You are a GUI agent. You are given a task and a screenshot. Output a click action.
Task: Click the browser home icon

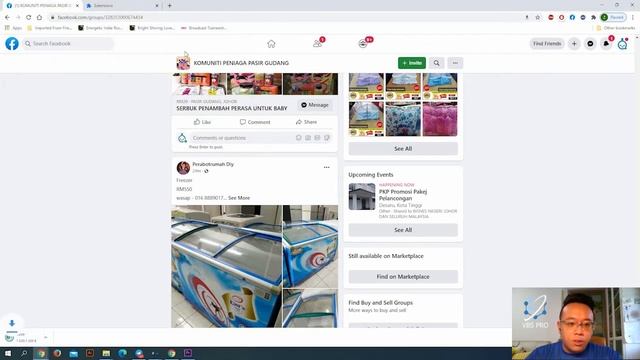click(x=39, y=17)
